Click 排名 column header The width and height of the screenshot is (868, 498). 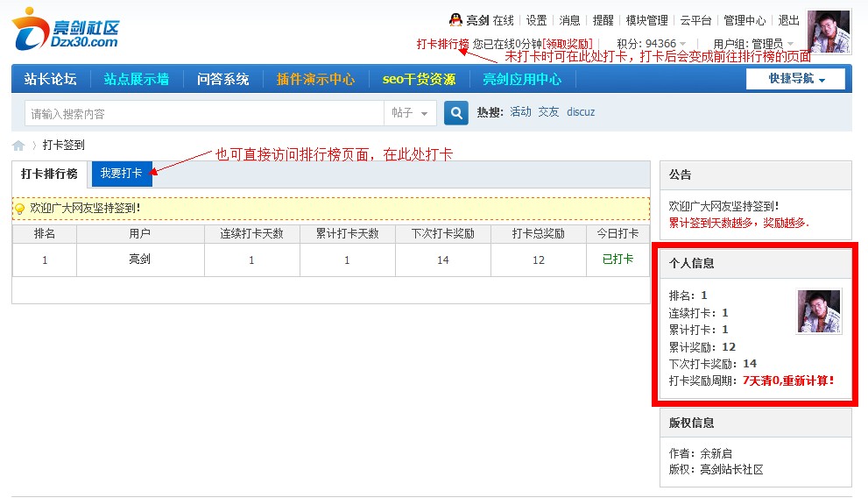point(45,234)
